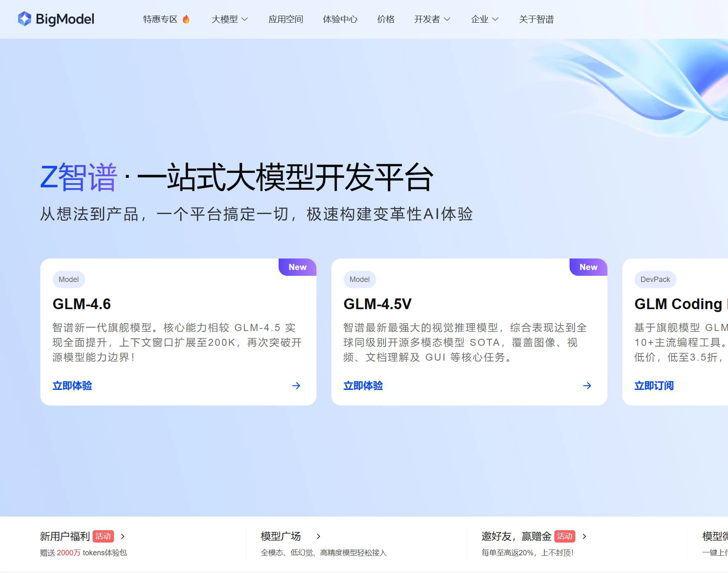Click the red 活动 badge beside 邀好友，赢赠金

coord(565,536)
